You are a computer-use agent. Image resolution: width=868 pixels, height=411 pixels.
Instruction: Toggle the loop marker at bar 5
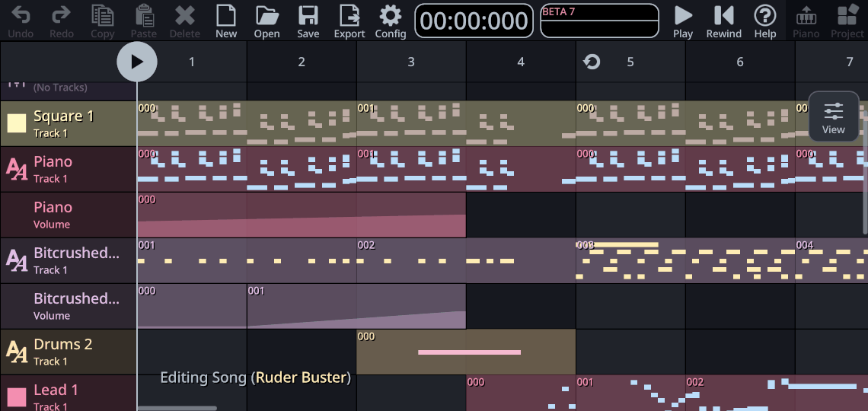(x=592, y=62)
